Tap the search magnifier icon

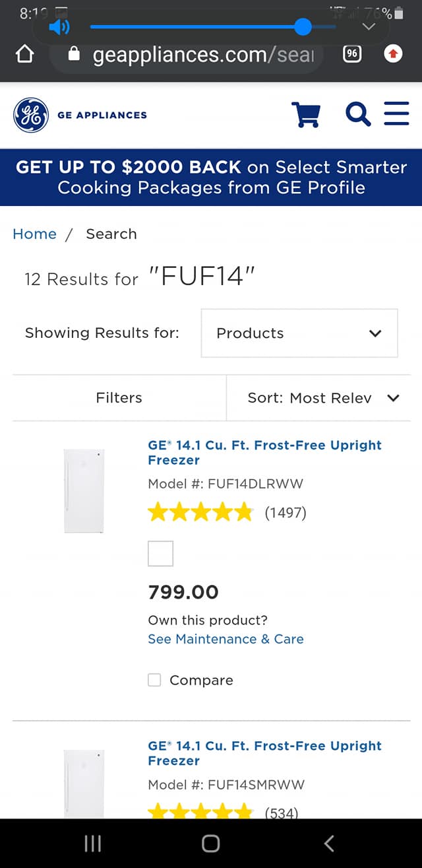click(x=358, y=115)
